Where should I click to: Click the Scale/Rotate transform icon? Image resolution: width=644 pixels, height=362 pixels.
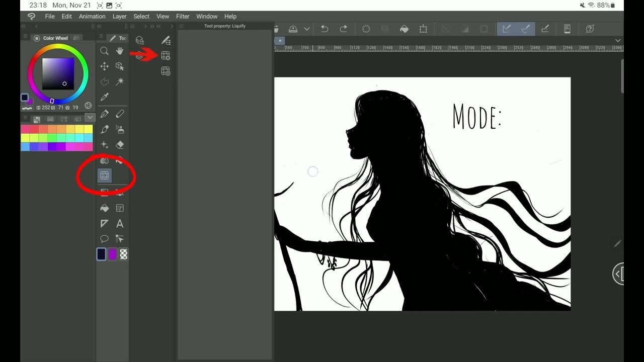(x=423, y=29)
